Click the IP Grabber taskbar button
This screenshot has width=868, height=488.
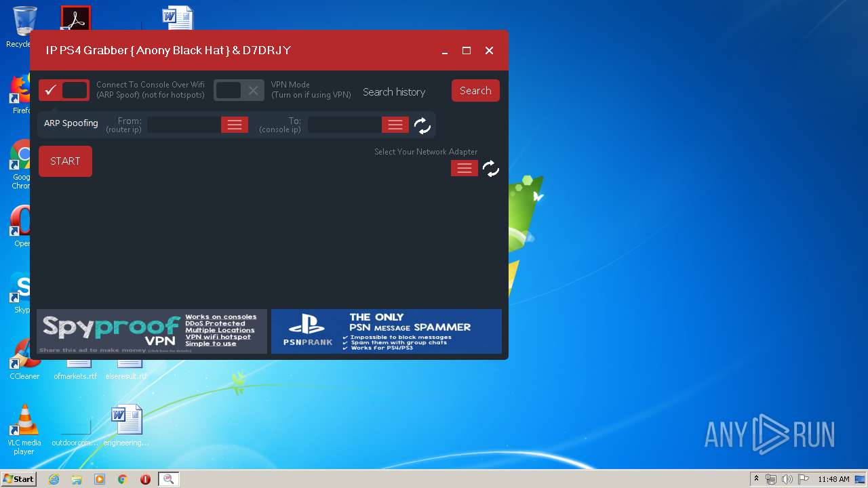coord(168,479)
